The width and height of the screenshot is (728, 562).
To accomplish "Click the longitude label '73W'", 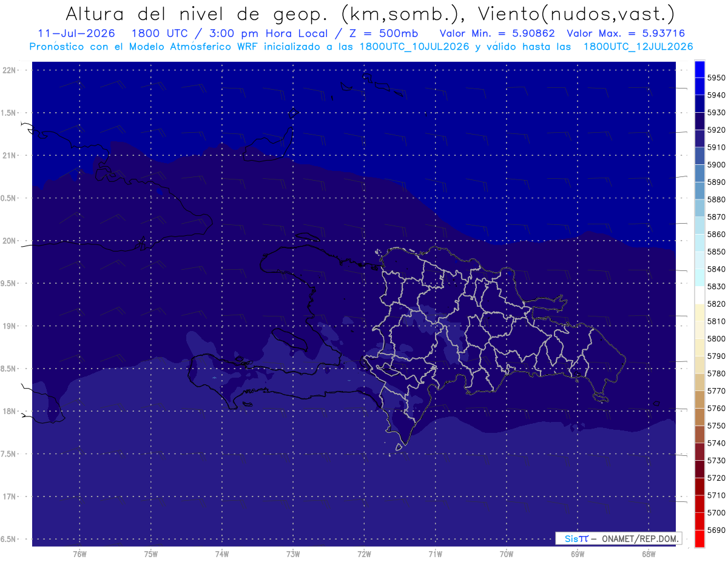I will click(x=293, y=554).
